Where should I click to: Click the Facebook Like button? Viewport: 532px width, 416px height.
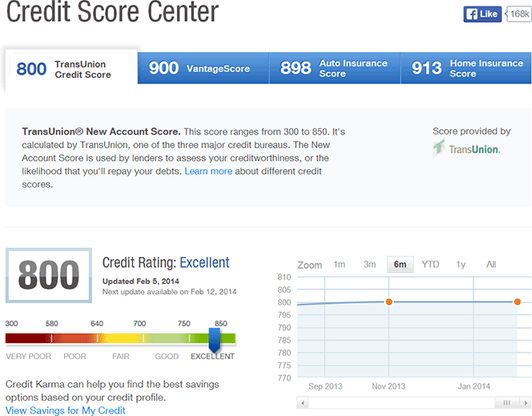coord(482,14)
